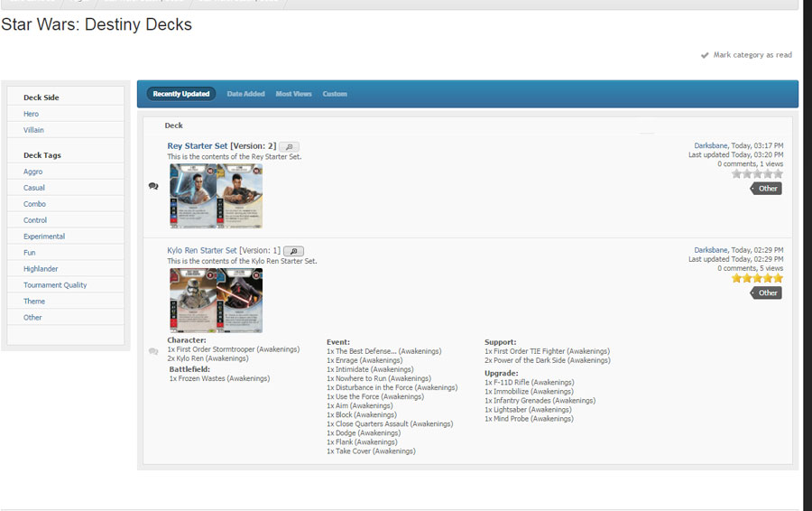This screenshot has width=812, height=511.
Task: Filter by the Casual deck tag
Action: pyautogui.click(x=34, y=188)
